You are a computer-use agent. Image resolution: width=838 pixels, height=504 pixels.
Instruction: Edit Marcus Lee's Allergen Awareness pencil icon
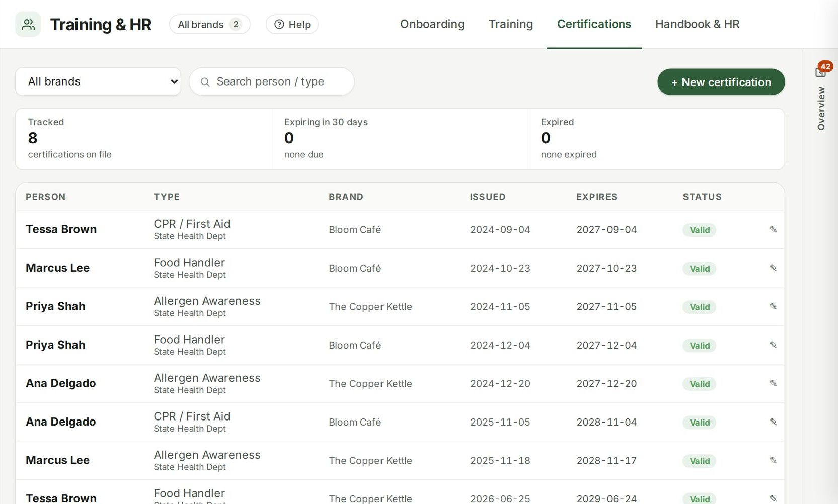[773, 460]
